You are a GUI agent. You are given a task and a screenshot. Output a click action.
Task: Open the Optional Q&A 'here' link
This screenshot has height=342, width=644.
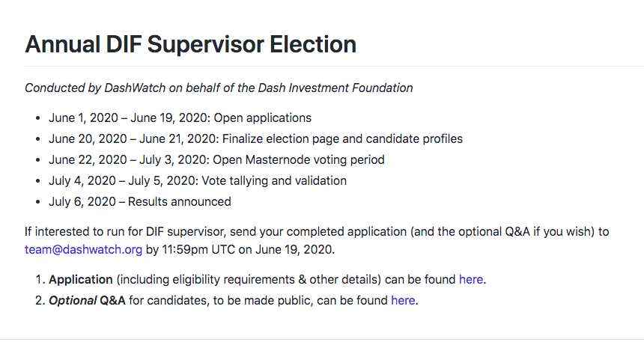coord(403,301)
